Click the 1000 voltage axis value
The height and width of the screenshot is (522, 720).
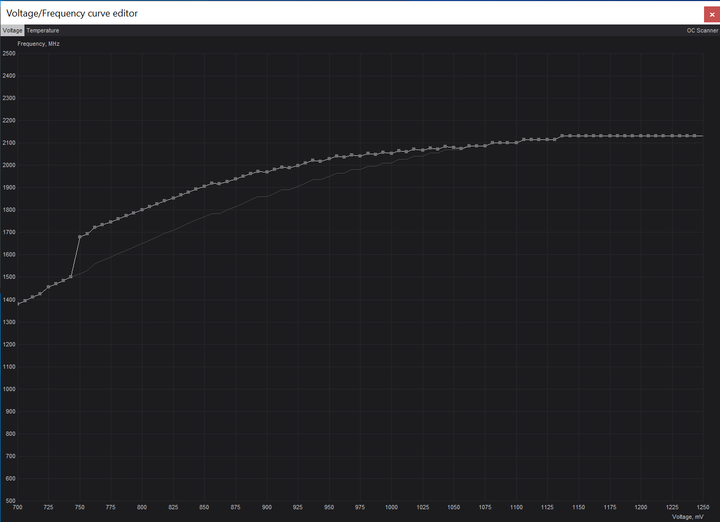pos(391,507)
